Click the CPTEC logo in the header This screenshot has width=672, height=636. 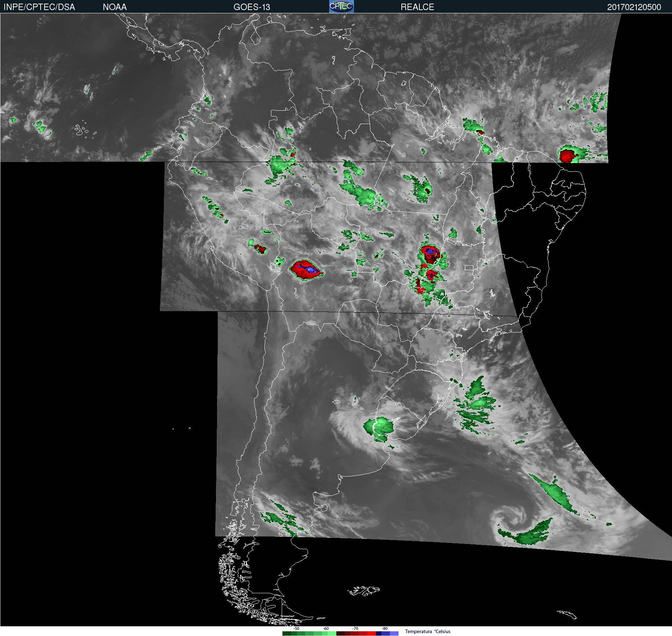pos(341,6)
